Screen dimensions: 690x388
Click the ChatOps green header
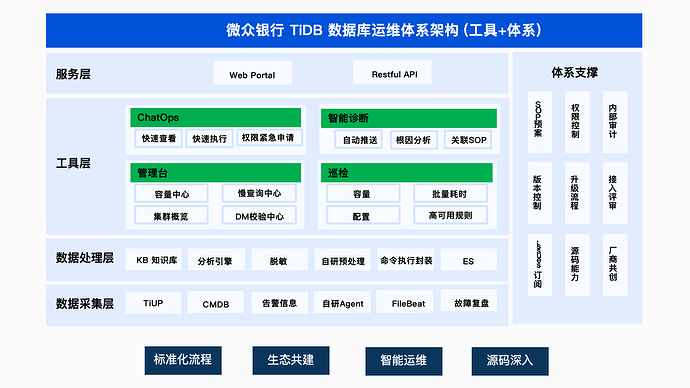216,117
